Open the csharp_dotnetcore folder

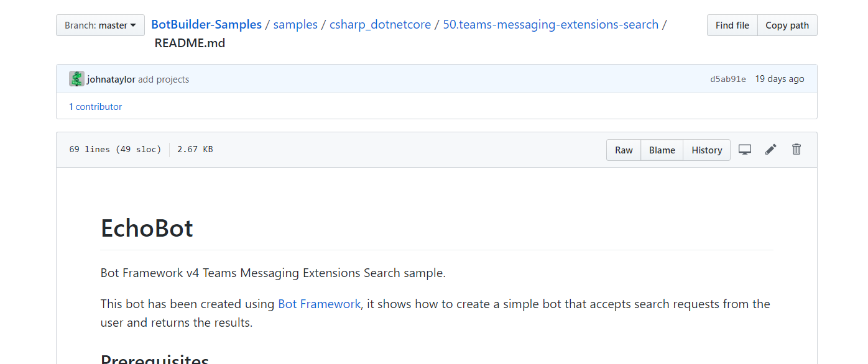pyautogui.click(x=380, y=24)
